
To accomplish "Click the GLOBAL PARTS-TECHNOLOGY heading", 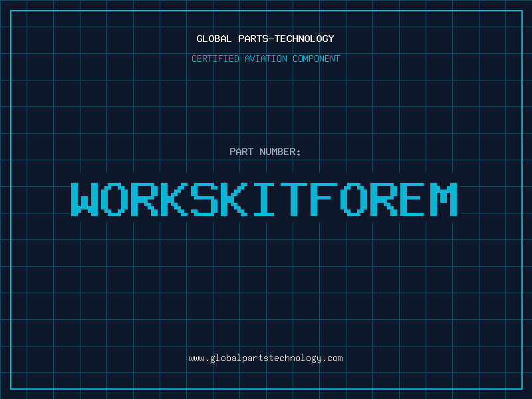I will (265, 39).
